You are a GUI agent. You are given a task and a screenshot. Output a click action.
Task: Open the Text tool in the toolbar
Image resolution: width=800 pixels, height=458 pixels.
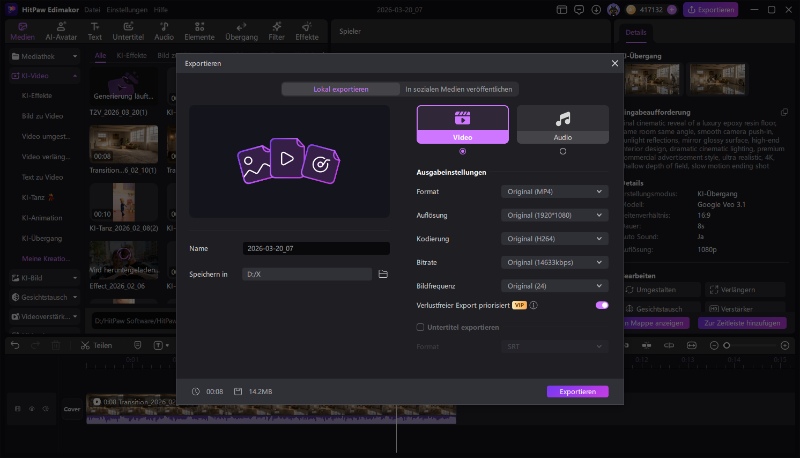tap(95, 32)
